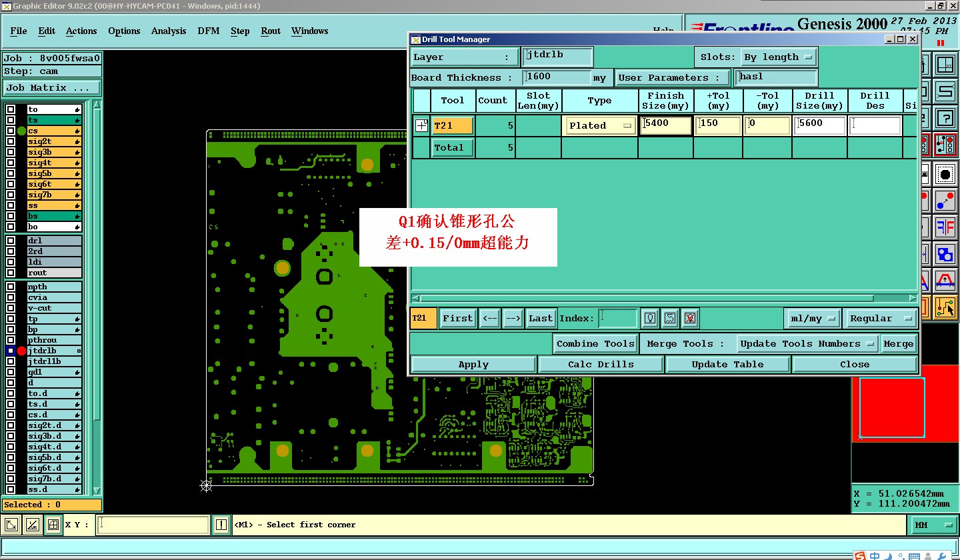Click the red pause indicator under the date

point(941,43)
